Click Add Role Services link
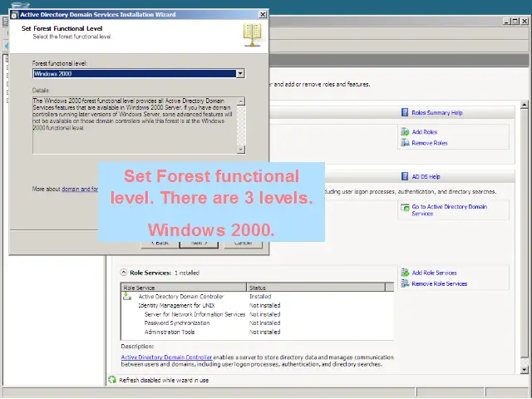This screenshot has height=399, width=532. click(x=434, y=273)
